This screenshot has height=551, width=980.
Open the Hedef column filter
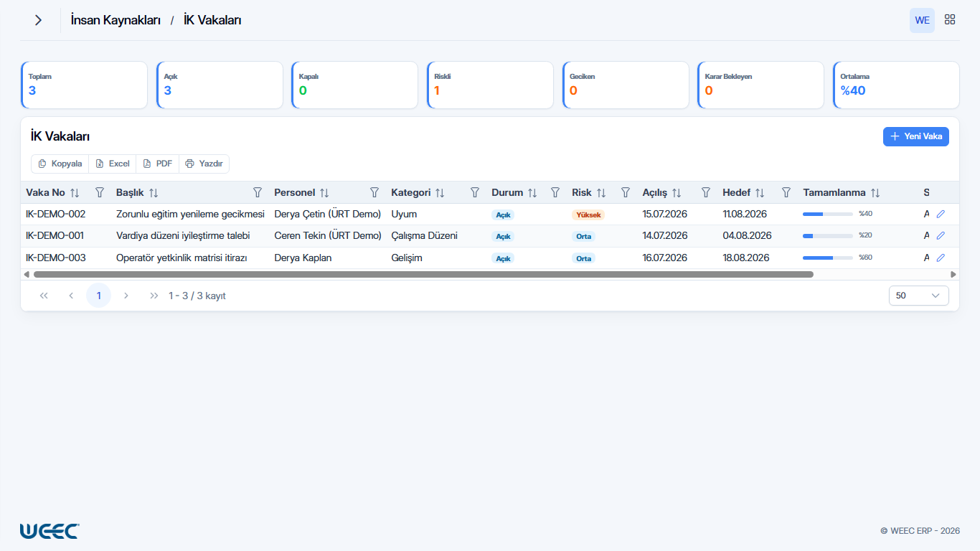[786, 192]
